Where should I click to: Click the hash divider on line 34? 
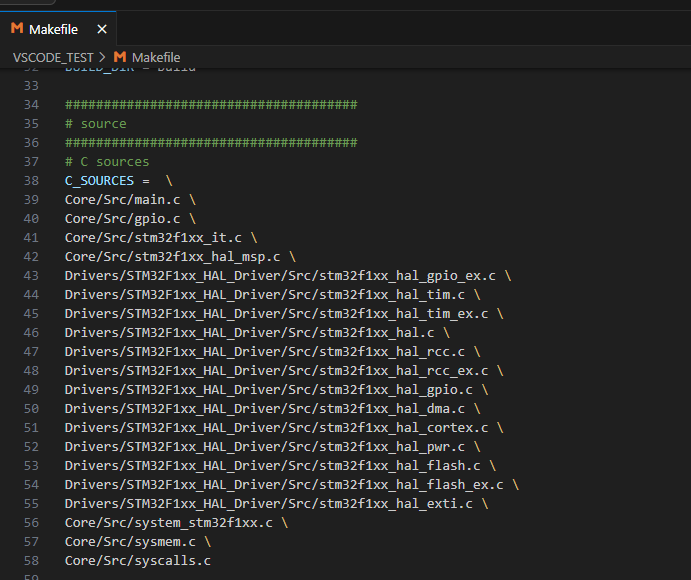(211, 104)
